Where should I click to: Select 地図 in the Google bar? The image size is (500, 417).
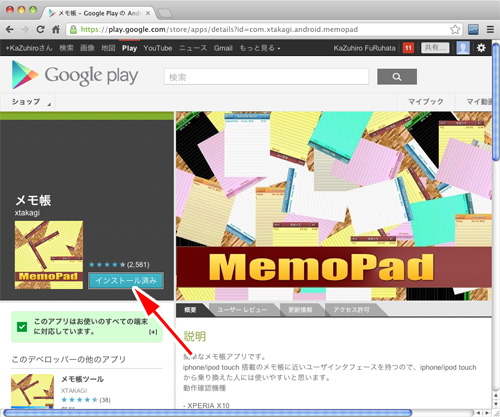pyautogui.click(x=108, y=48)
